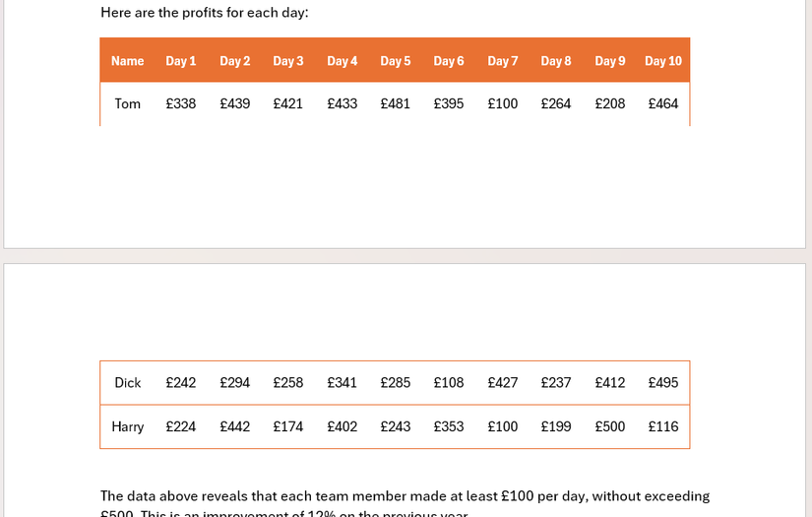Place cursor in 'Here are the profits' text
Screen dimensions: 812x517
[x=205, y=13]
